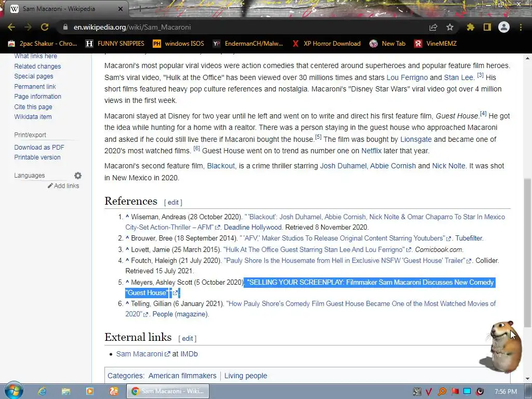Jump to citation [4] after Guest House
Image resolution: width=532 pixels, height=399 pixels.
(483, 114)
